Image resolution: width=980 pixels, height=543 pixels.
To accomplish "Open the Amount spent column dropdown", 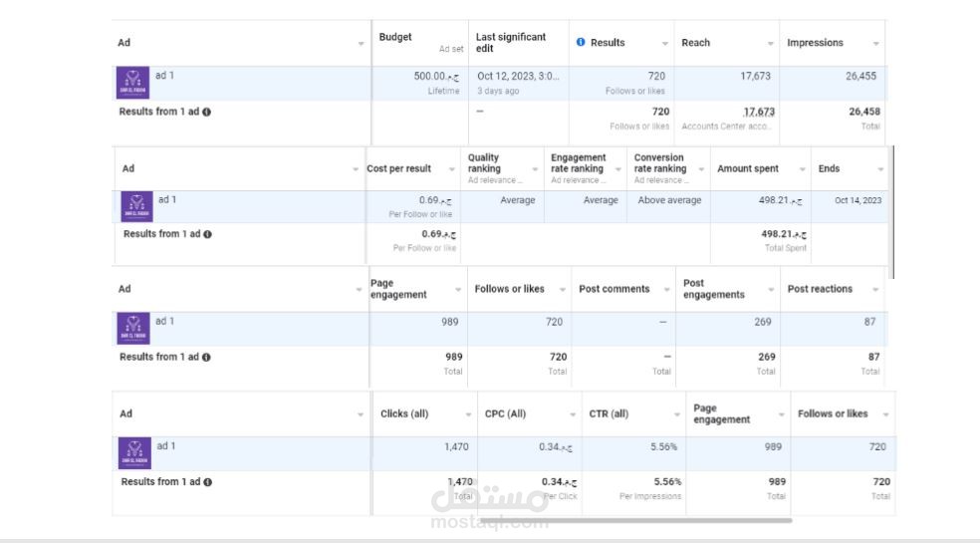I will (x=802, y=169).
